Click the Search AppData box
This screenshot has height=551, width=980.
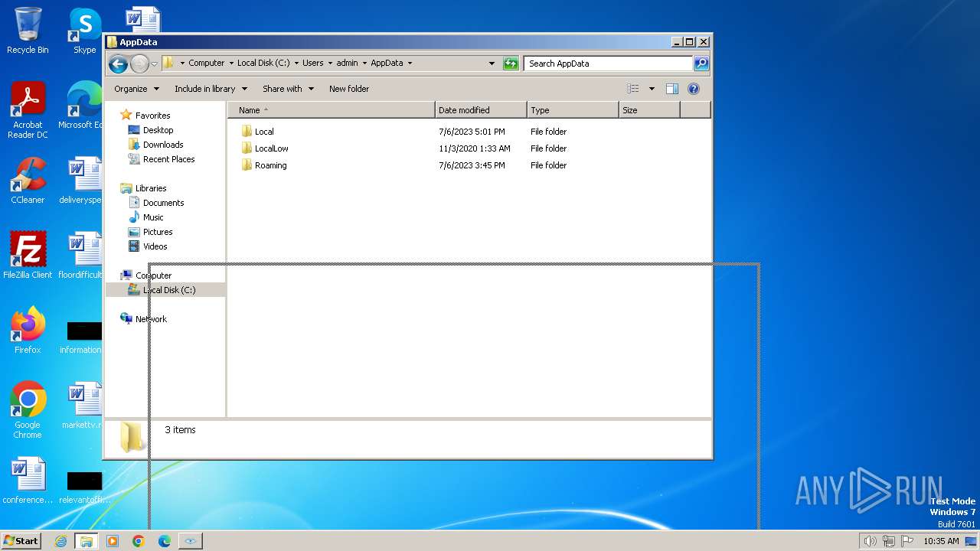(609, 64)
